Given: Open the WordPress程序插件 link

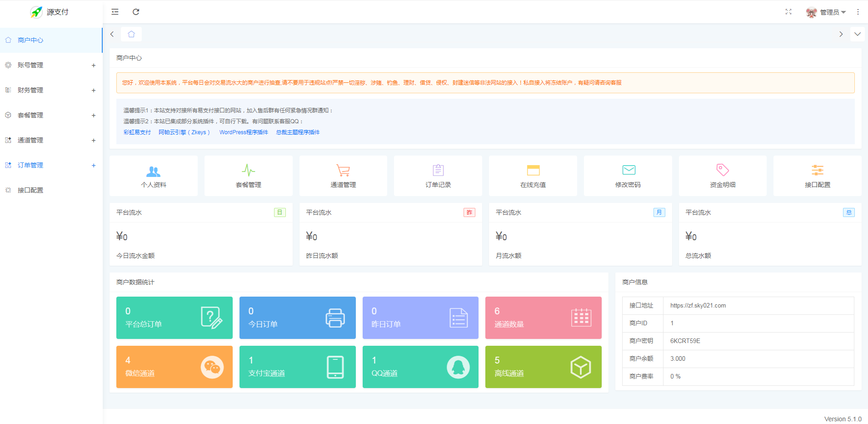Looking at the screenshot, I should pos(244,132).
